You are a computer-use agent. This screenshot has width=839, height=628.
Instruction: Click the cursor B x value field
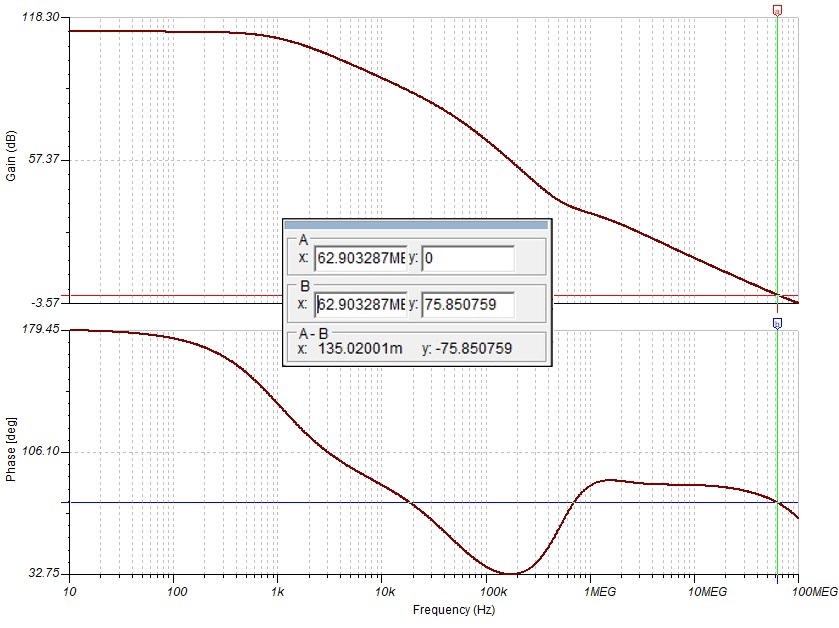click(x=360, y=304)
